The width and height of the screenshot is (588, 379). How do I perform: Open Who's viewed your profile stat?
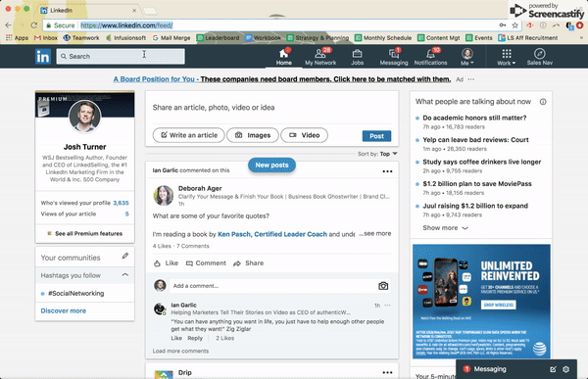pos(84,203)
